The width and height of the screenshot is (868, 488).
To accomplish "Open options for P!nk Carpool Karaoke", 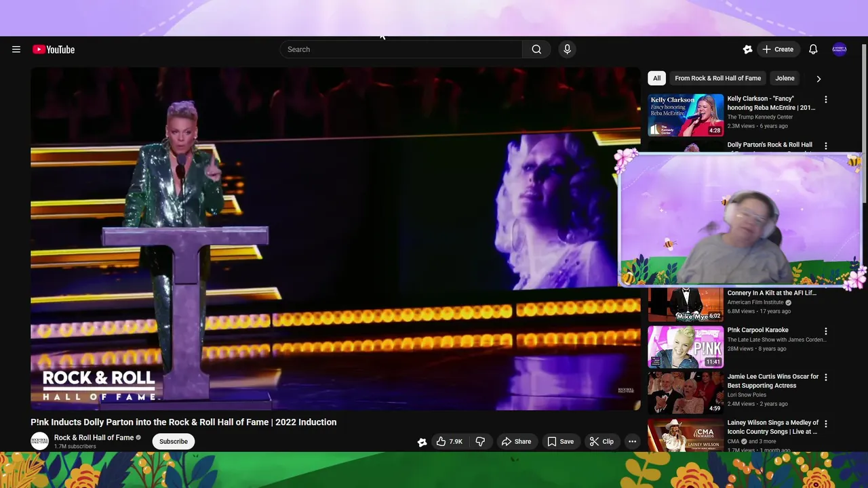I will click(825, 331).
